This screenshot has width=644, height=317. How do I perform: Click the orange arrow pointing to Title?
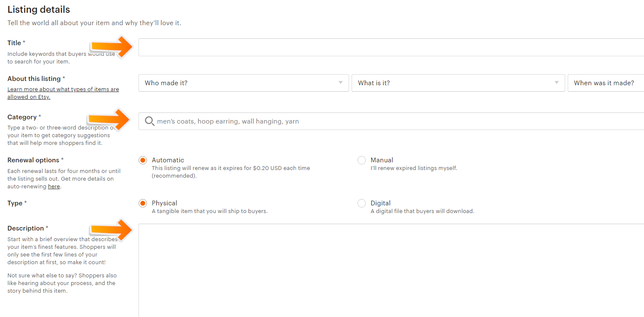coord(113,46)
